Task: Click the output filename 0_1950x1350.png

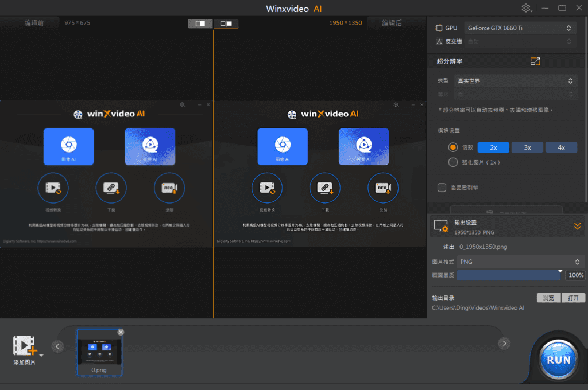Action: pos(483,247)
